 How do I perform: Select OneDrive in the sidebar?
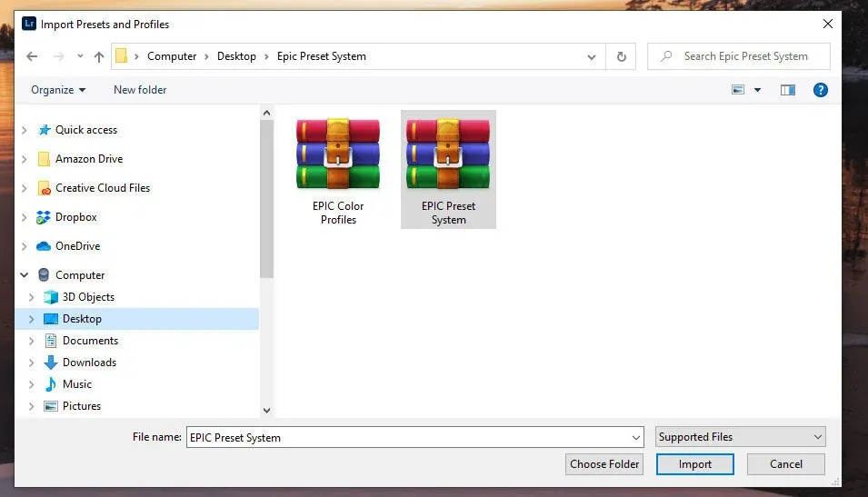coord(77,246)
